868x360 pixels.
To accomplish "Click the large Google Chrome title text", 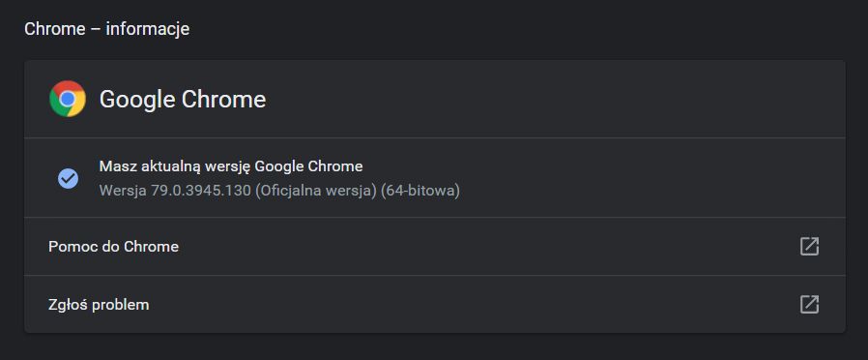I will [183, 100].
